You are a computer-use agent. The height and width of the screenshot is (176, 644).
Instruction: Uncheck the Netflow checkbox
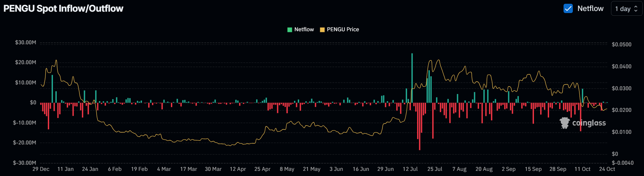tap(568, 9)
